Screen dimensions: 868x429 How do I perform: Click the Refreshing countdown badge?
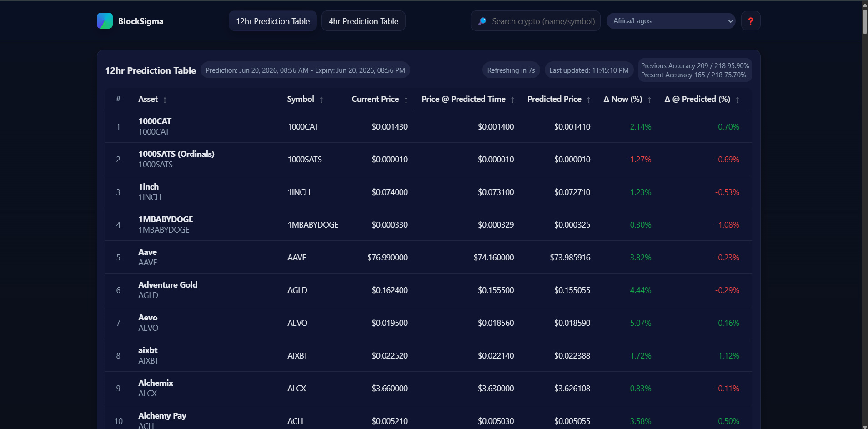tap(511, 70)
